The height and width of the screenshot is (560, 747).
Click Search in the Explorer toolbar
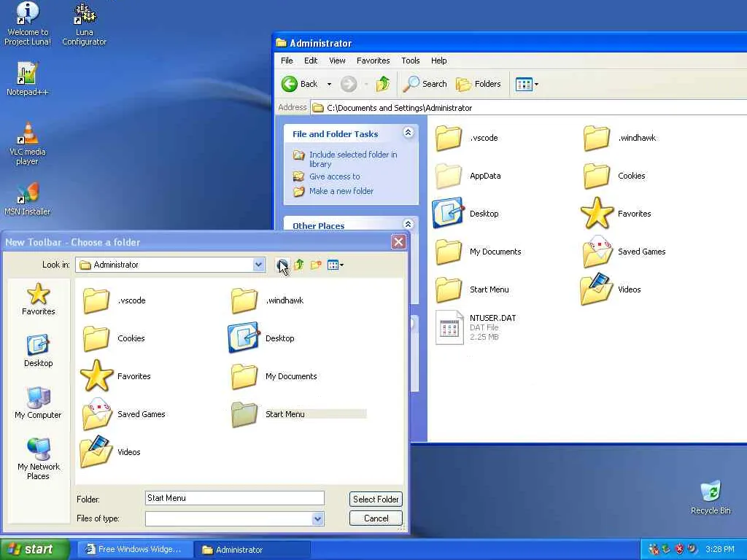pyautogui.click(x=425, y=85)
